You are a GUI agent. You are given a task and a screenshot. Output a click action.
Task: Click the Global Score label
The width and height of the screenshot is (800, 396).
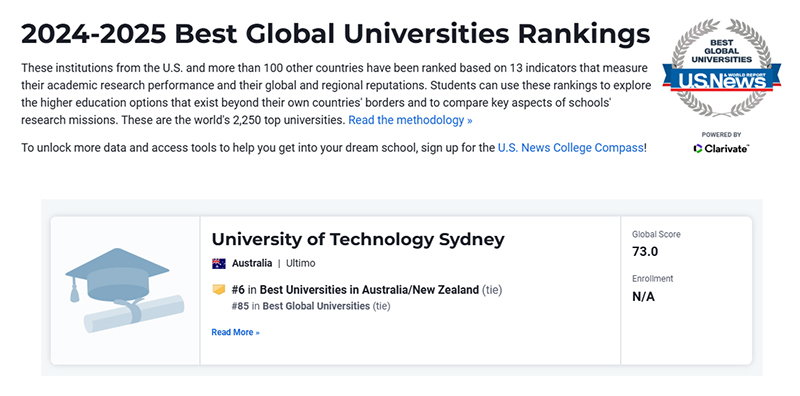(656, 234)
